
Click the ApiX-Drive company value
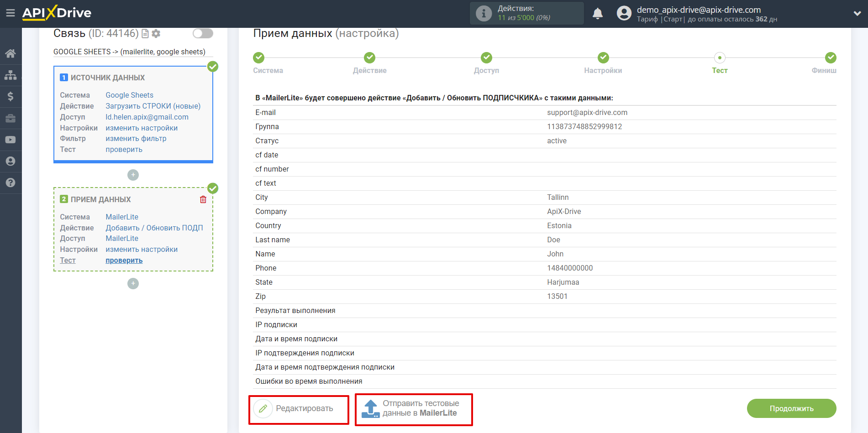[564, 211]
